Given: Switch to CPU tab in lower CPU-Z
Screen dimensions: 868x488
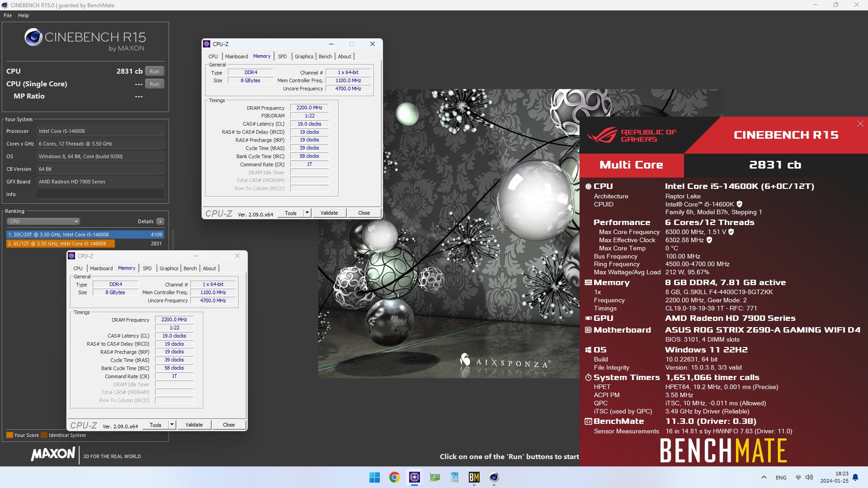Looking at the screenshot, I should [x=78, y=268].
